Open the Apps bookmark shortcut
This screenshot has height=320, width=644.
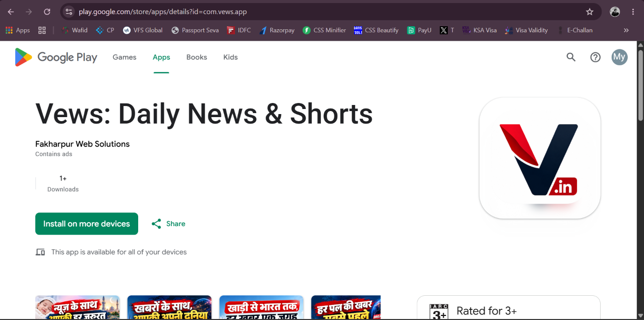point(18,30)
